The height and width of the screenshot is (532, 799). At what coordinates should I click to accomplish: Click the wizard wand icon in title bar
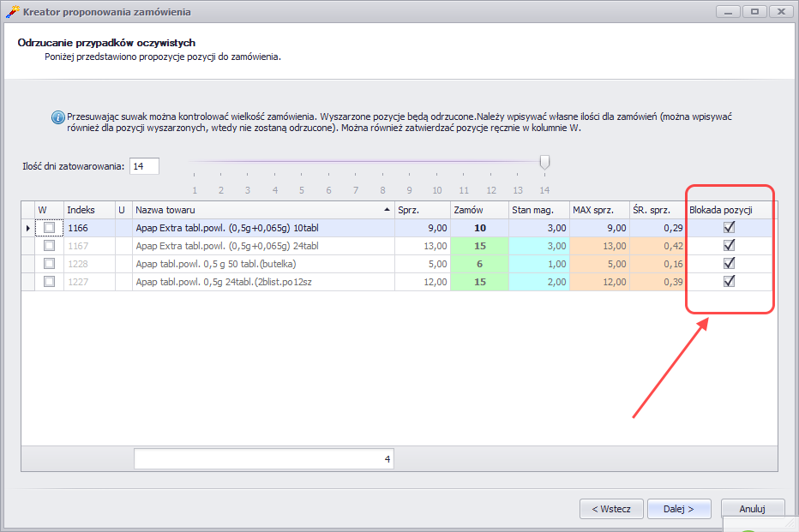(12, 12)
